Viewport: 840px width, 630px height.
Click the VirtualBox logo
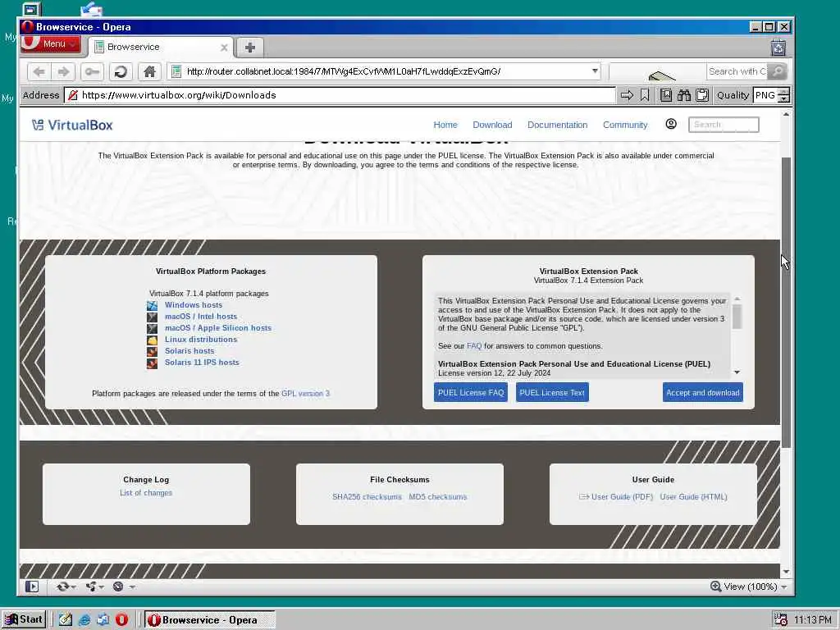[72, 126]
